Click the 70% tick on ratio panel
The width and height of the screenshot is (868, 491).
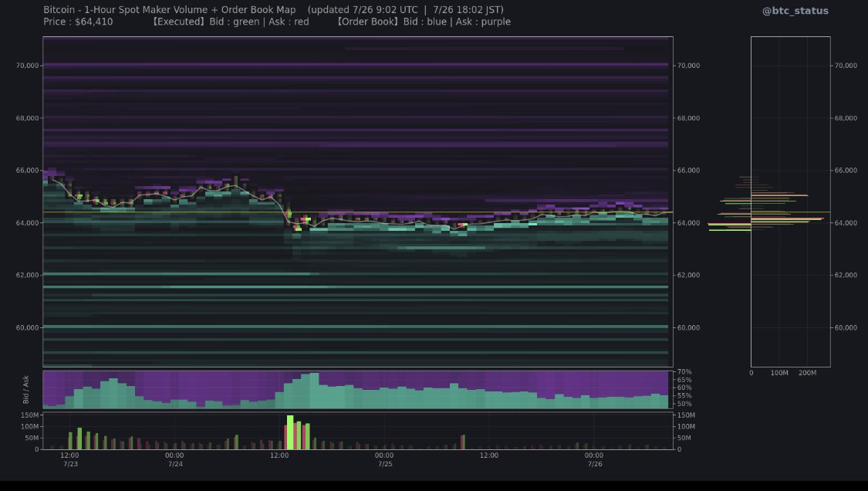click(684, 372)
